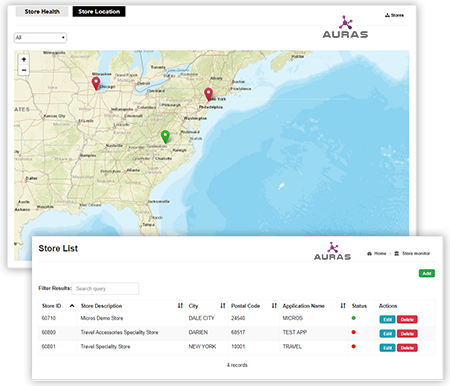Click red status dot for TEST APP row

pyautogui.click(x=354, y=332)
